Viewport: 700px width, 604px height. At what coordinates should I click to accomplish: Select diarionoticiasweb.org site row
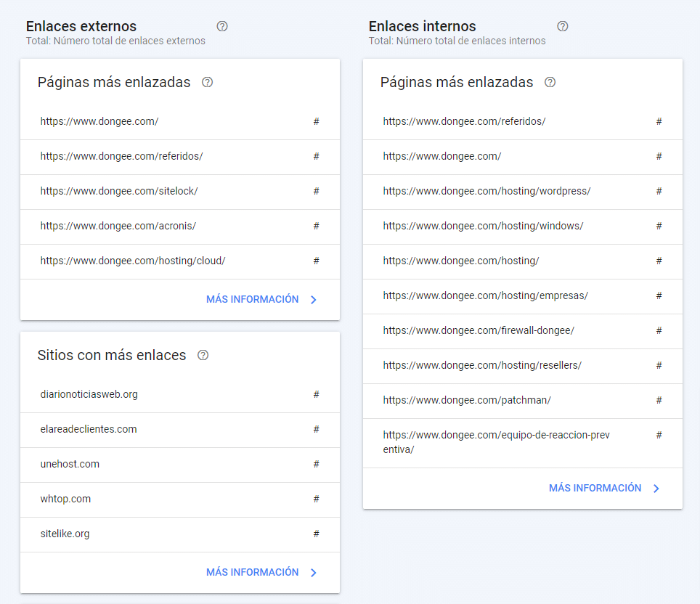180,395
